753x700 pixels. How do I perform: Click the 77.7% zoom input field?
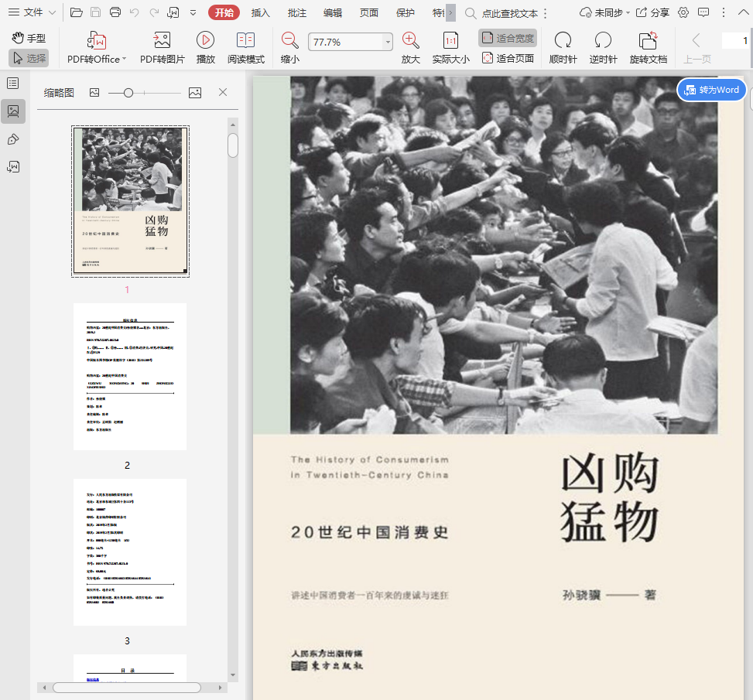(345, 43)
